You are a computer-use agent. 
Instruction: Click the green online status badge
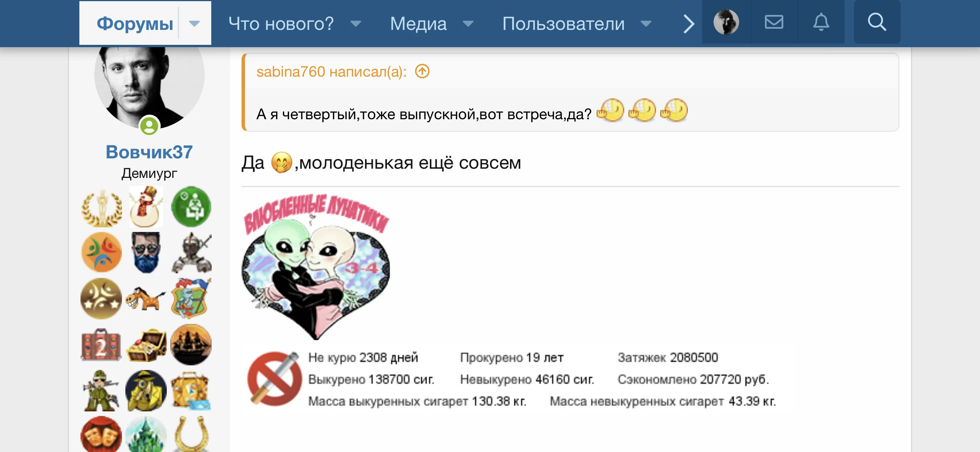[149, 126]
